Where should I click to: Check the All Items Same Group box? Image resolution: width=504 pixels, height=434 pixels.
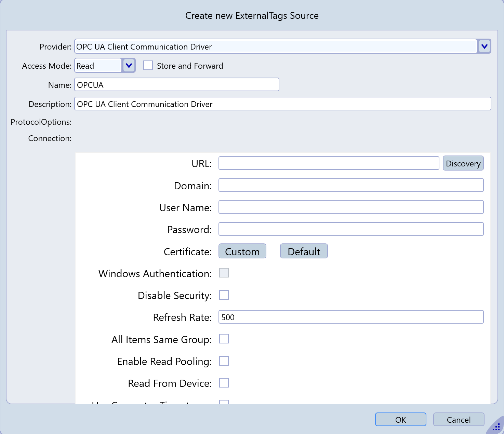[224, 339]
